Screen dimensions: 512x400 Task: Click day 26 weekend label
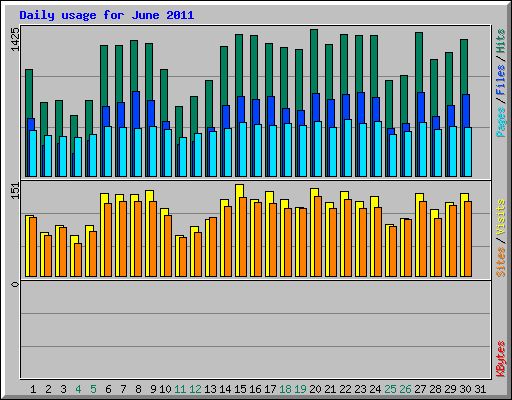(405, 389)
